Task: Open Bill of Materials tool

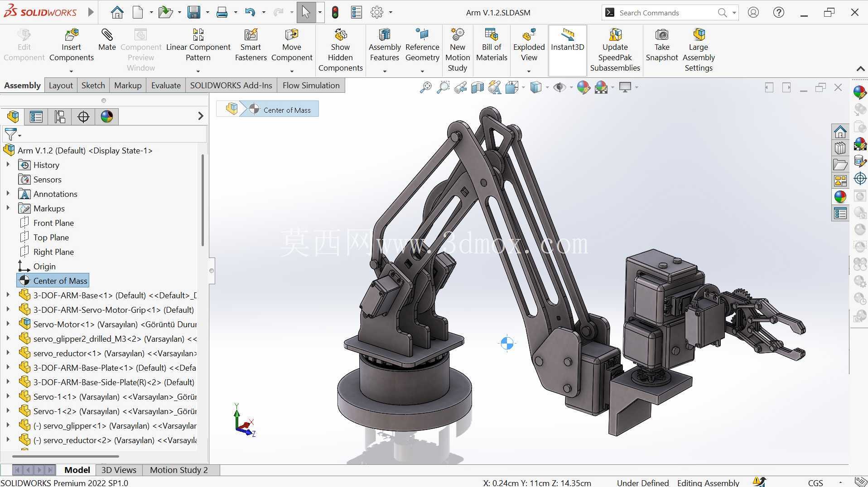Action: click(492, 45)
